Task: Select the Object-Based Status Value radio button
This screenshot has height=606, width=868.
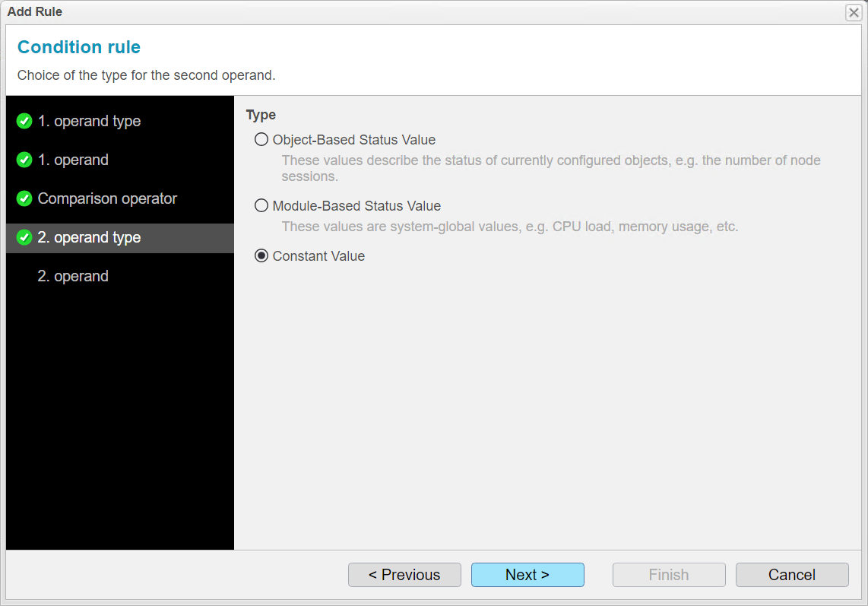Action: (261, 139)
